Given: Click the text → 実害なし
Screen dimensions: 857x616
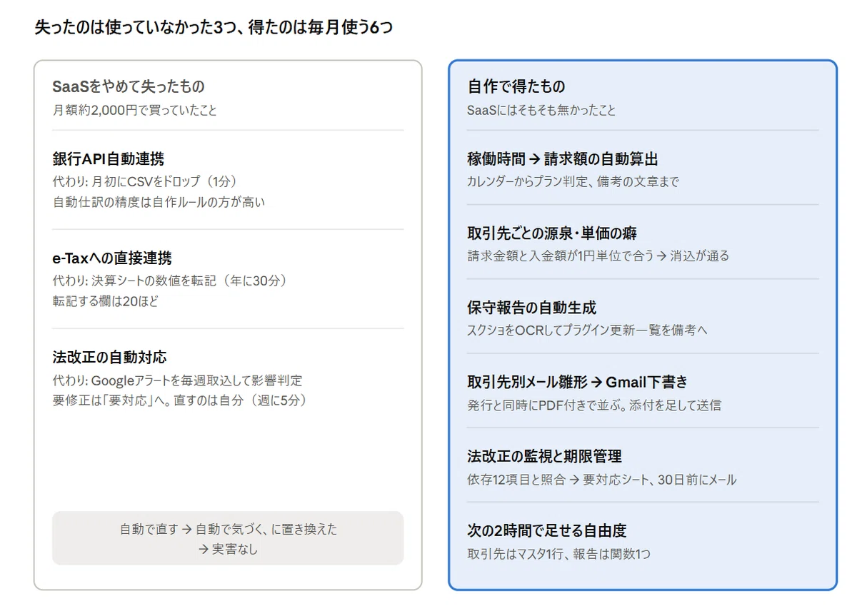Looking at the screenshot, I should pyautogui.click(x=228, y=550).
